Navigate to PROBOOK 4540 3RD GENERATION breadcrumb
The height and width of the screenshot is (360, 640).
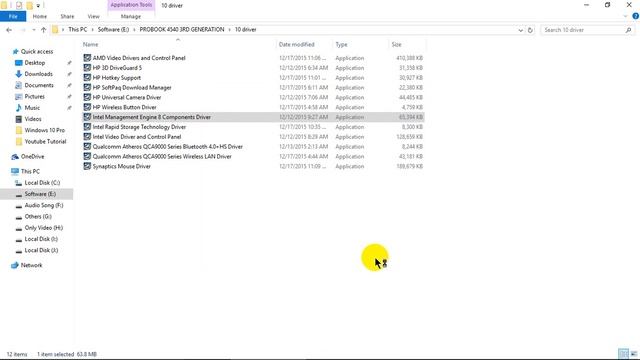(x=182, y=30)
